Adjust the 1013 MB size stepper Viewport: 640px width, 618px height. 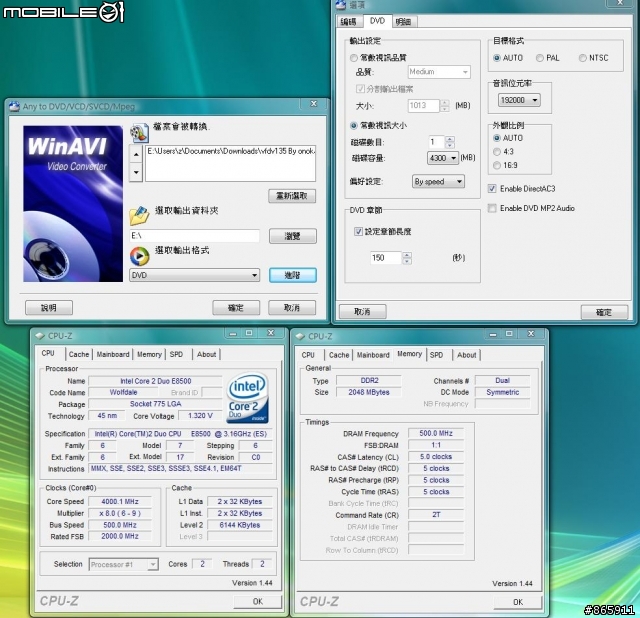[445, 106]
